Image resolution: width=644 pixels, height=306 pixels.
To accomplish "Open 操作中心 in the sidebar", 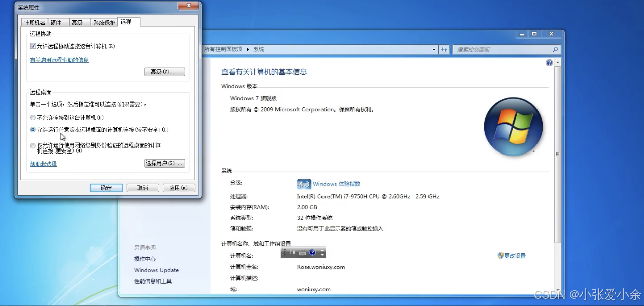I will tap(145, 259).
